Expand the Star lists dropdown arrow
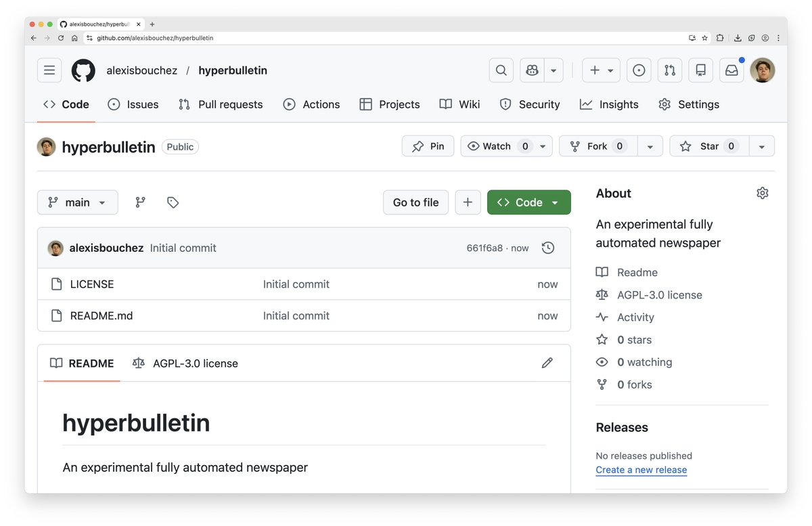The width and height of the screenshot is (812, 526). coord(762,146)
